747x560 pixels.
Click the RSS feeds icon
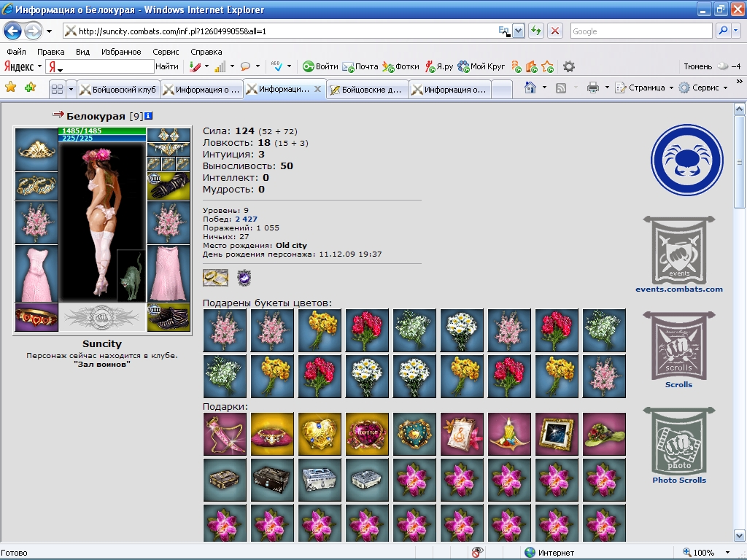[561, 87]
